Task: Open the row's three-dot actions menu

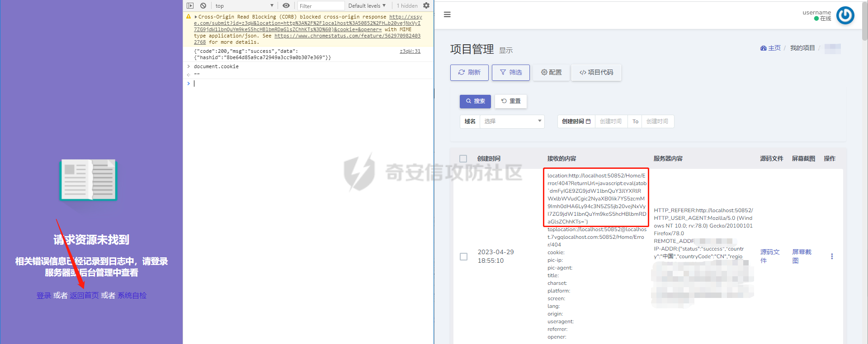Action: point(832,256)
